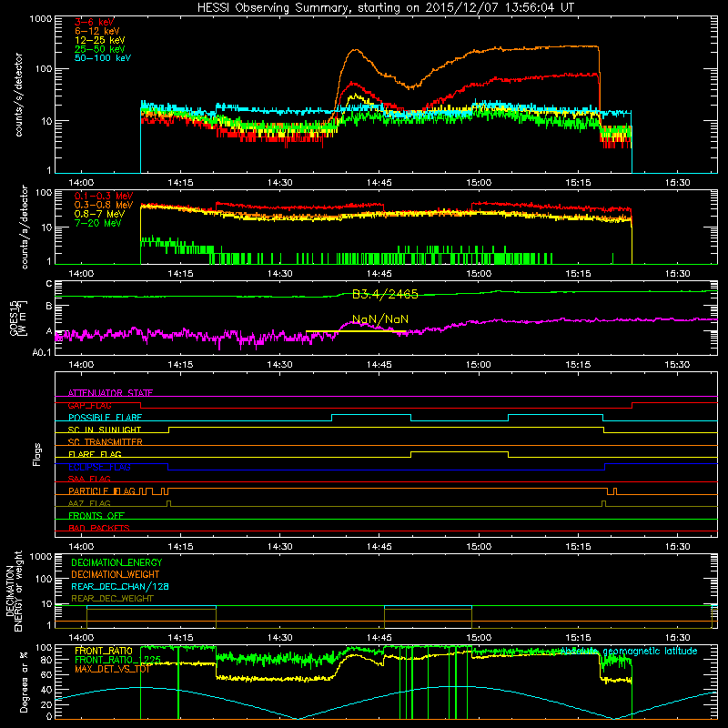Click the 14:45 tick label under Flags panel
The image size is (728, 728).
(379, 547)
